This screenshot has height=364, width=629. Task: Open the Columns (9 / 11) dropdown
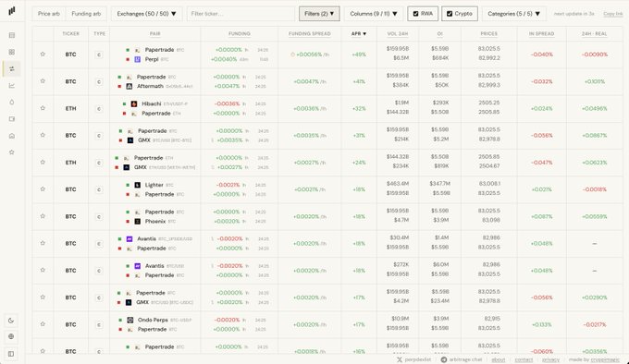click(x=374, y=14)
